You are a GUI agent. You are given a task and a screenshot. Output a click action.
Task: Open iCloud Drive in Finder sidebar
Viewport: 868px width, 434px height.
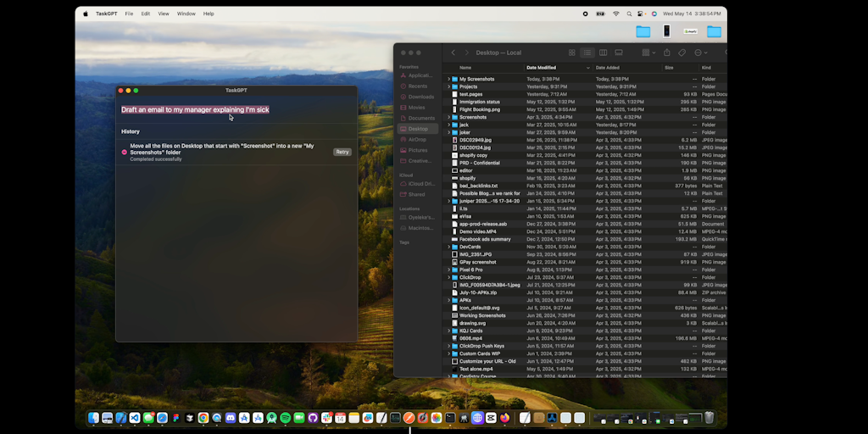(x=417, y=184)
